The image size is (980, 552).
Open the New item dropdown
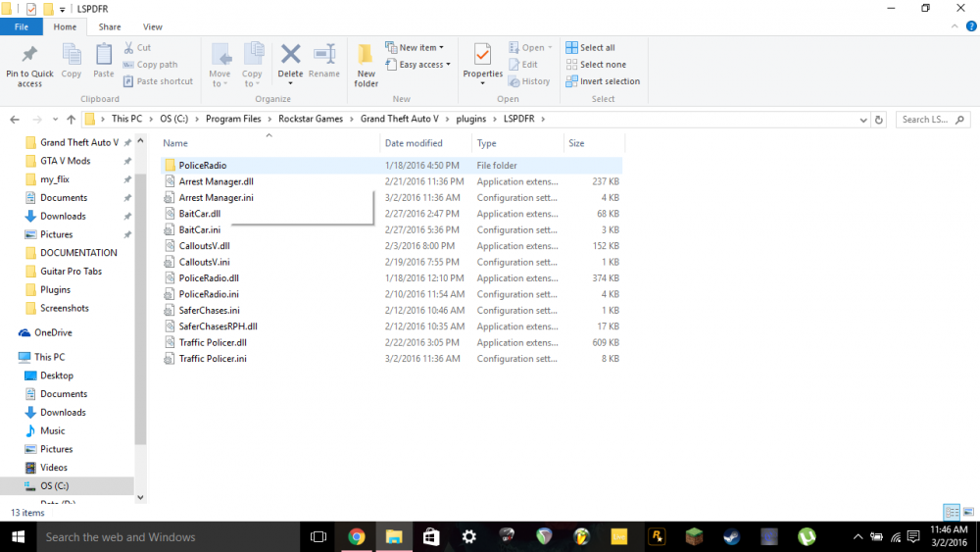pos(415,47)
